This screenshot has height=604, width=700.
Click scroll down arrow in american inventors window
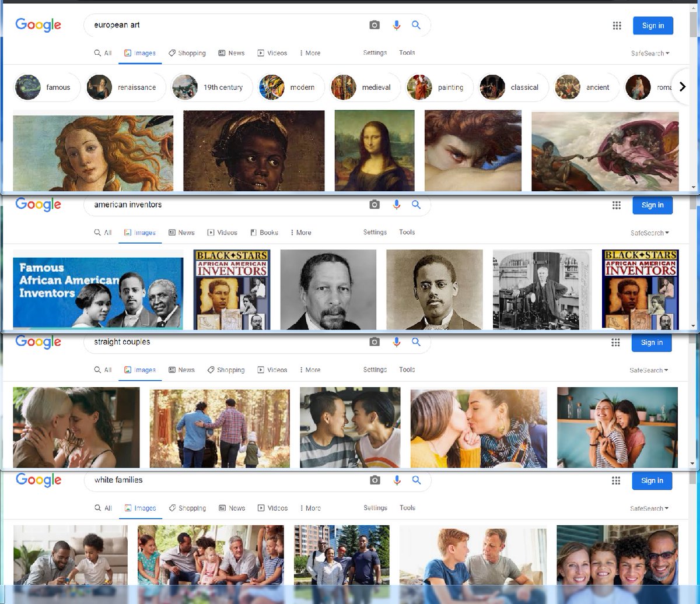coord(693,326)
